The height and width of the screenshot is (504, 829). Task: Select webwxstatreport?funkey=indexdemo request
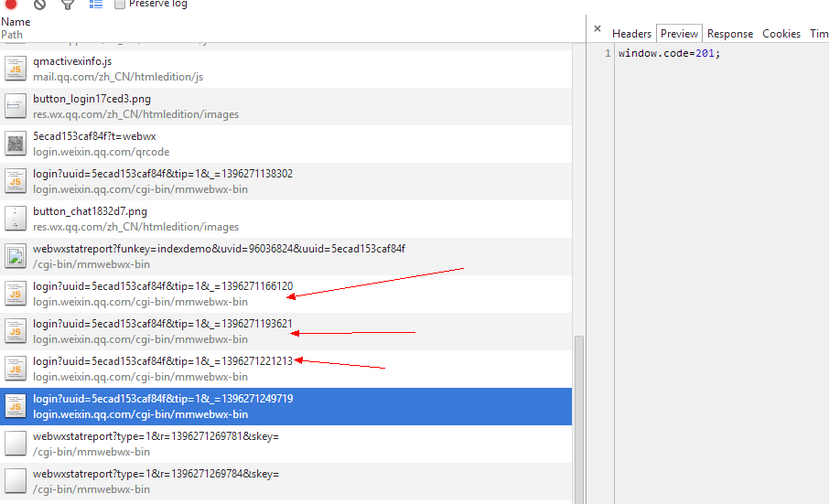coord(285,256)
